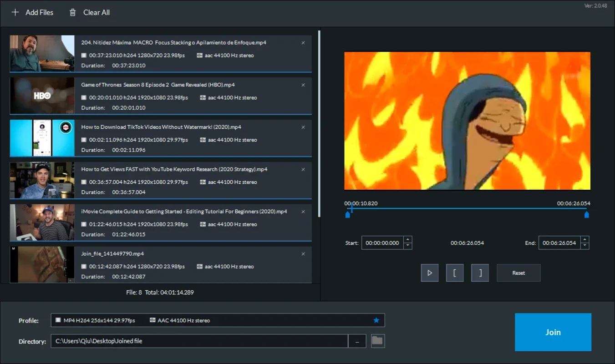The height and width of the screenshot is (364, 615).
Task: Browse for output directory with ellipsis button
Action: (357, 341)
